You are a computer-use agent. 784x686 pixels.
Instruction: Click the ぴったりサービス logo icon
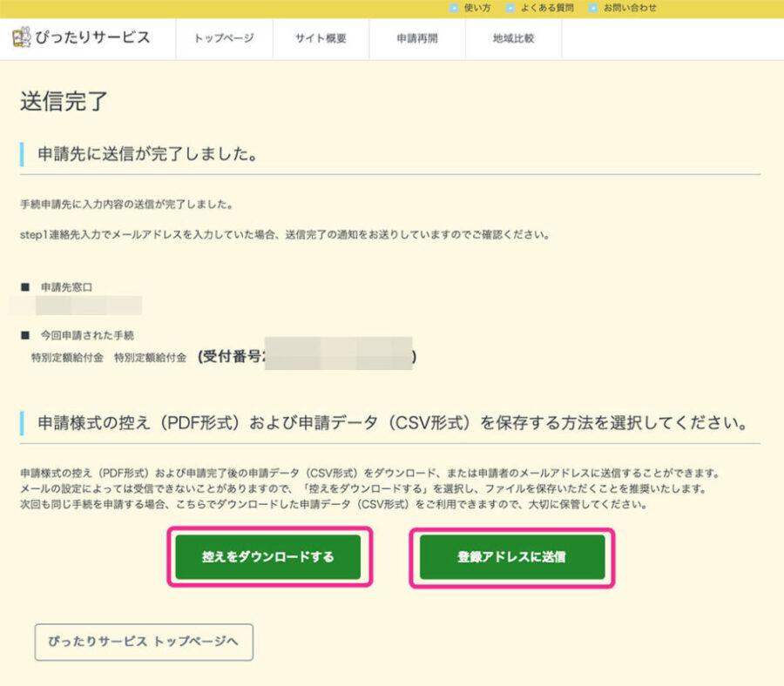[22, 37]
